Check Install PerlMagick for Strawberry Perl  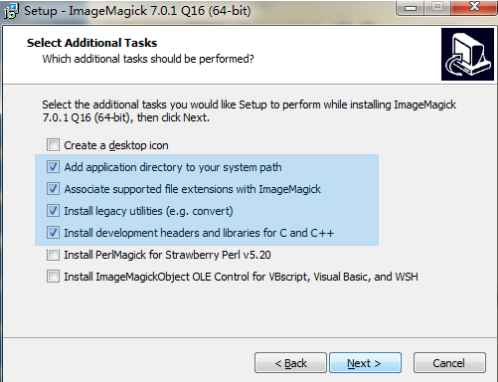[x=53, y=255]
